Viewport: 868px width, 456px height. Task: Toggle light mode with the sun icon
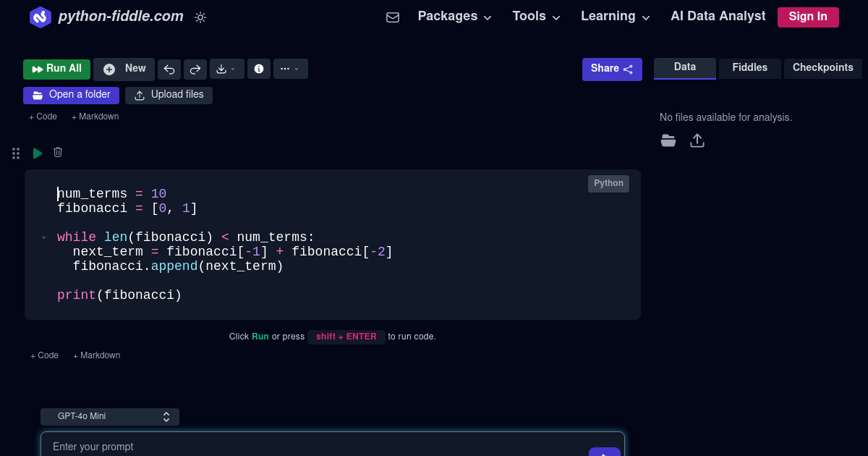[200, 17]
